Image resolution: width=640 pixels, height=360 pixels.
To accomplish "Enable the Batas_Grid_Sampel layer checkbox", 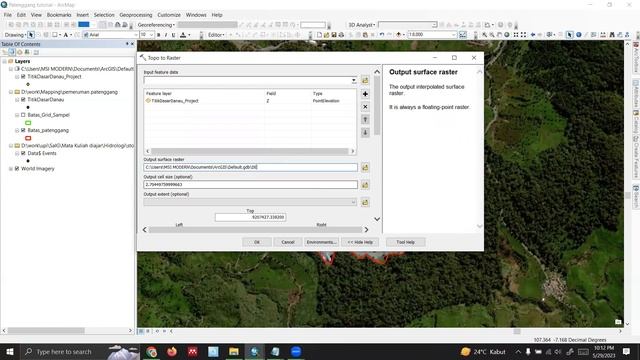I will pyautogui.click(x=23, y=115).
